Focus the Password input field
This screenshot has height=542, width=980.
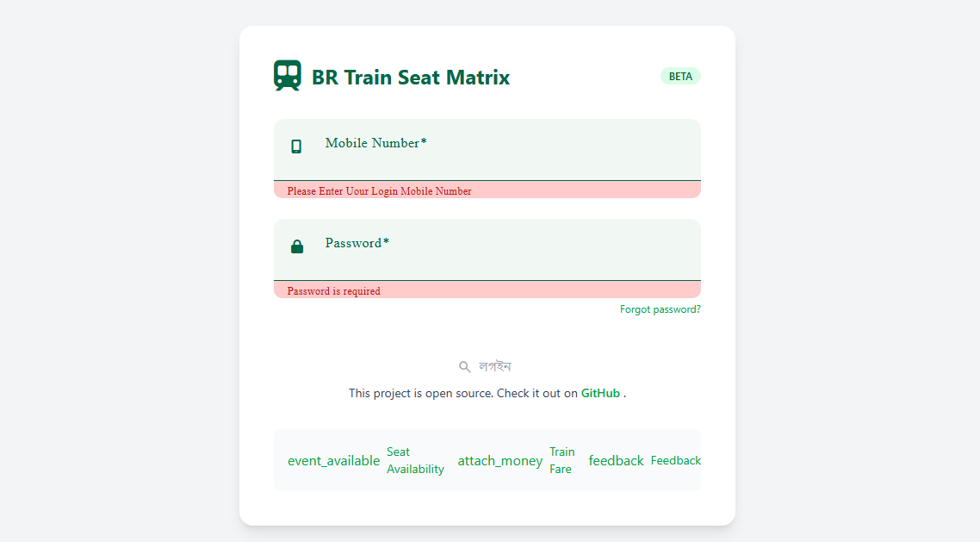pos(487,250)
